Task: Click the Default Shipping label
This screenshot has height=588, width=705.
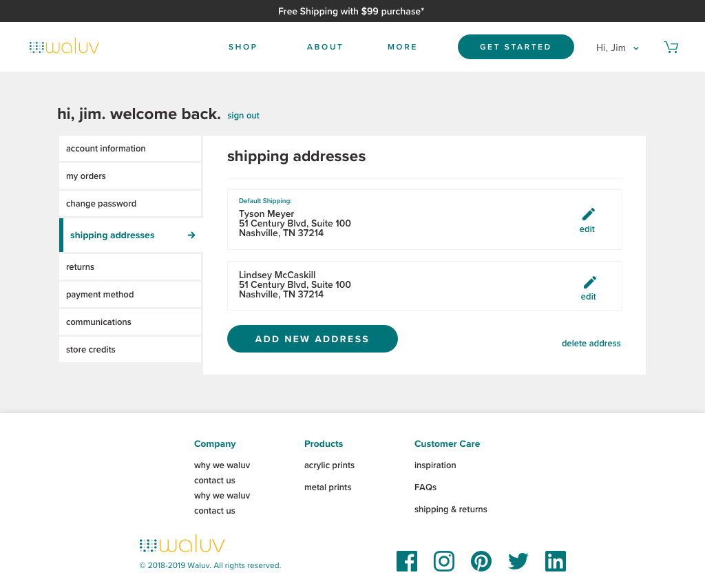Action: [265, 201]
